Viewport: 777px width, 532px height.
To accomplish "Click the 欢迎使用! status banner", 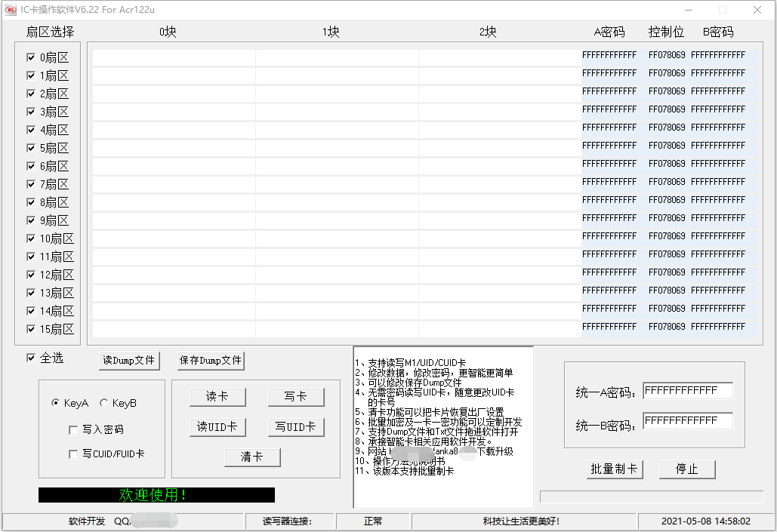I will point(156,495).
